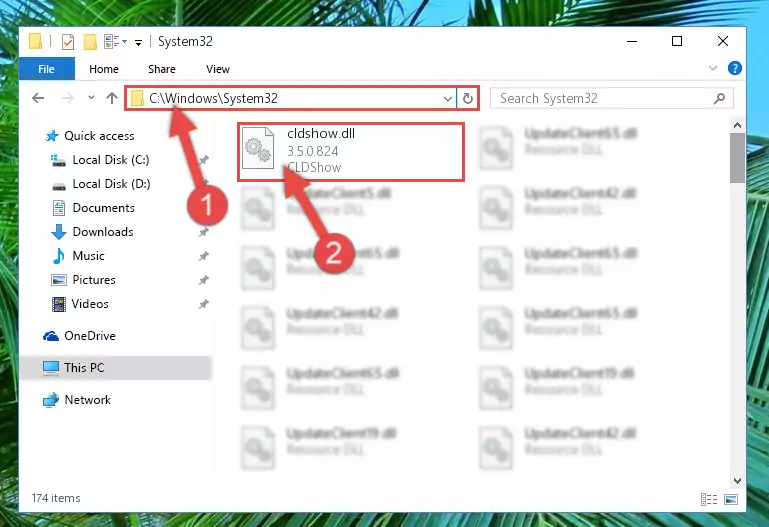Open Pictures in the sidebar
Viewport: 769px width, 527px height.
point(94,280)
